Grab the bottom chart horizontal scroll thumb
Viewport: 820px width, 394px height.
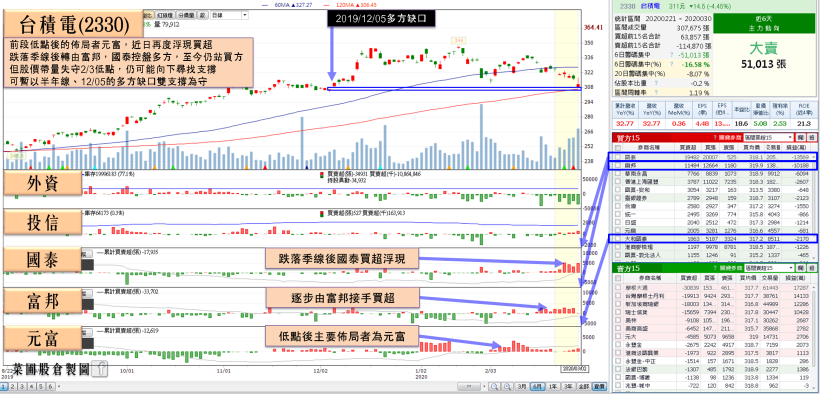click(469, 386)
